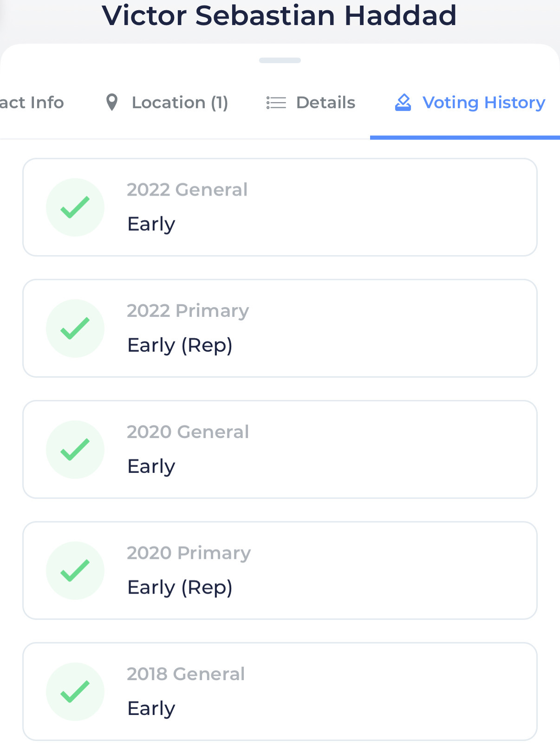Select the 2020 General Early entry
The height and width of the screenshot is (747, 560).
click(x=280, y=450)
